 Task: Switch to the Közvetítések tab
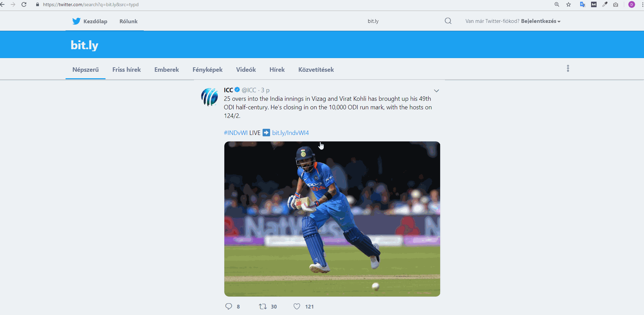tap(316, 70)
